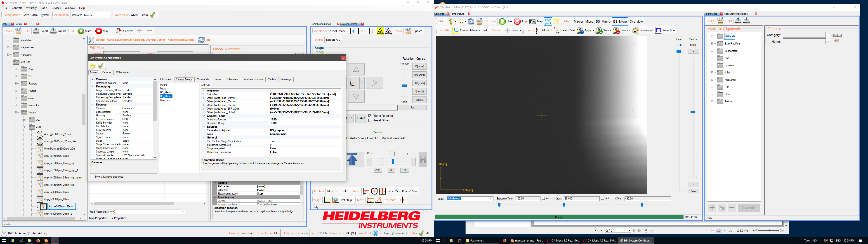Screen dimensions: 868x244
Task: Switch to the Devices tab in Edit System Configuration
Action: click(x=107, y=73)
